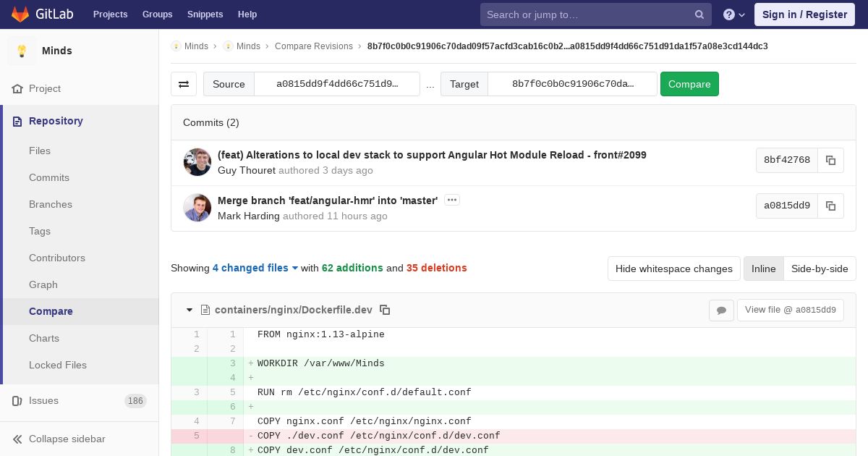Click View file @ a0815dd9
The height and width of the screenshot is (456, 868).
[x=791, y=310]
